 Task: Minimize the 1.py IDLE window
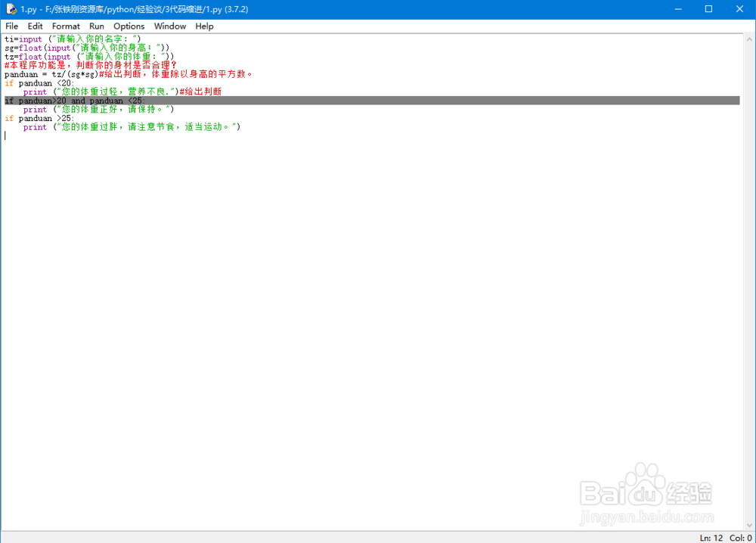(x=678, y=9)
